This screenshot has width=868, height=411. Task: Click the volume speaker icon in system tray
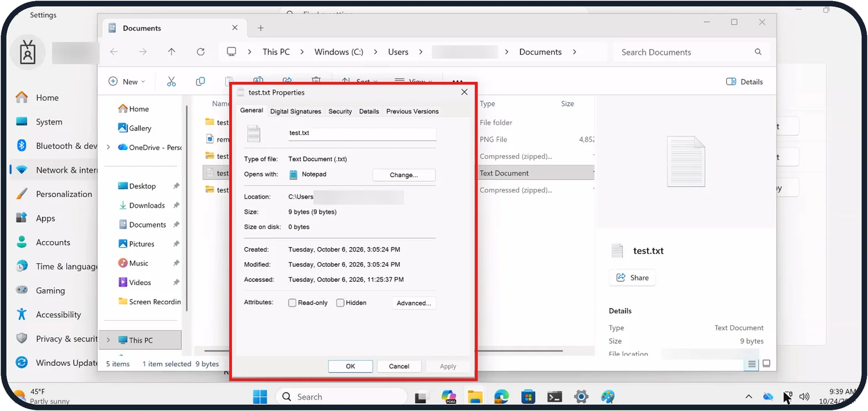point(804,397)
